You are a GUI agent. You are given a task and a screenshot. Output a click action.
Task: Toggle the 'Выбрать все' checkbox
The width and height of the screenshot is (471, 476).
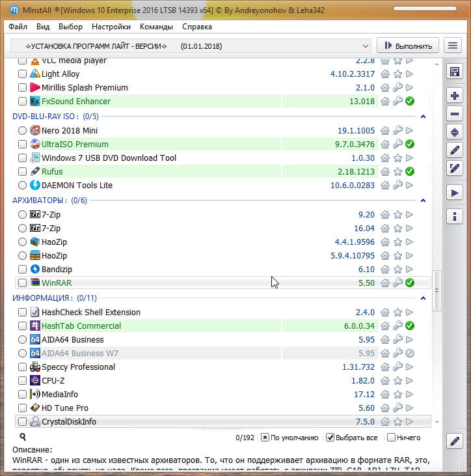pyautogui.click(x=330, y=438)
